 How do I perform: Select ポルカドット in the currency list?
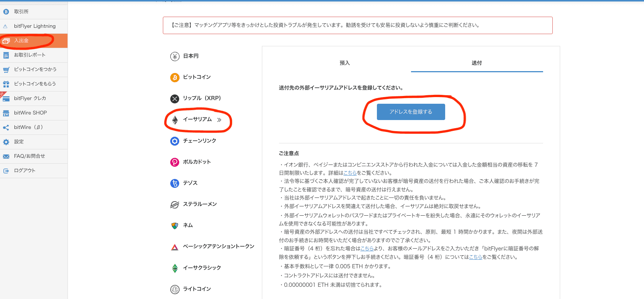coord(197,162)
